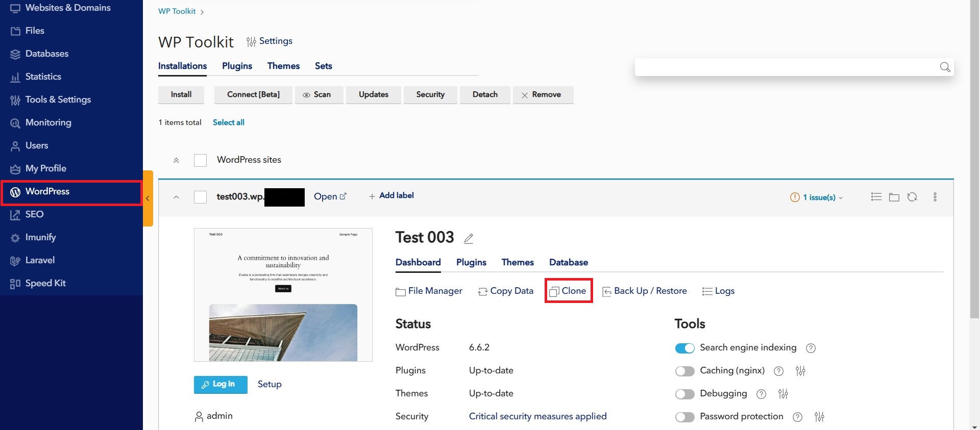Viewport: 980px width, 430px height.
Task: Click the Connect [Beta] button
Action: (x=253, y=95)
